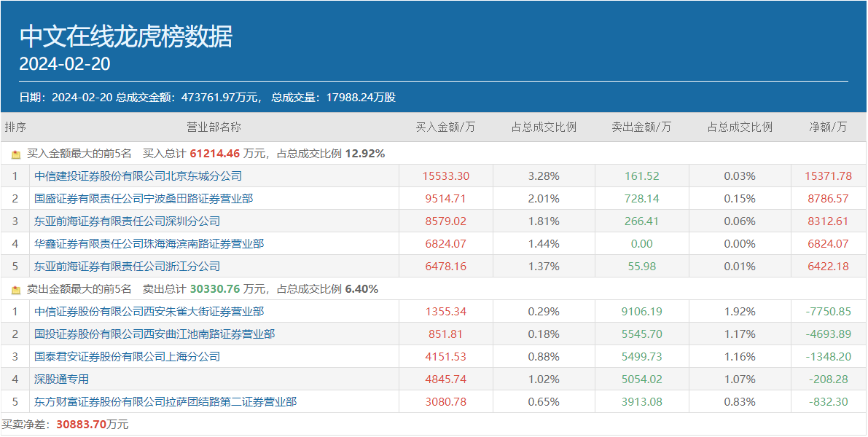
Task: Select net amount -4693.89
Action: [x=828, y=334]
